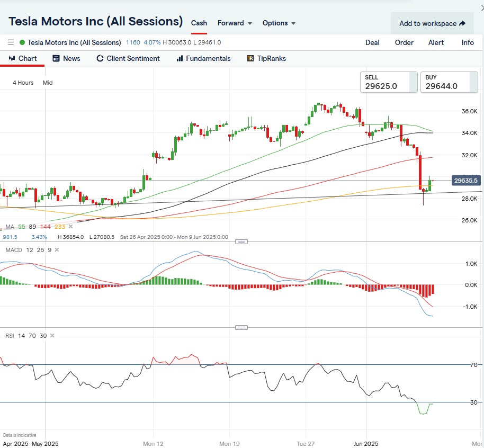Remove the MA indicator with its X
Image resolution: width=484 pixels, height=448 pixels.
click(71, 227)
